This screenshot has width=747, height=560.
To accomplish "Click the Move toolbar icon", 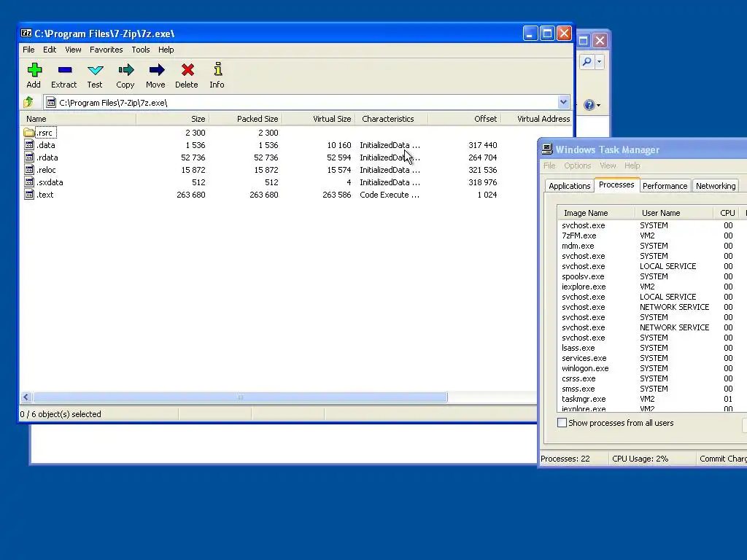I will (x=156, y=70).
